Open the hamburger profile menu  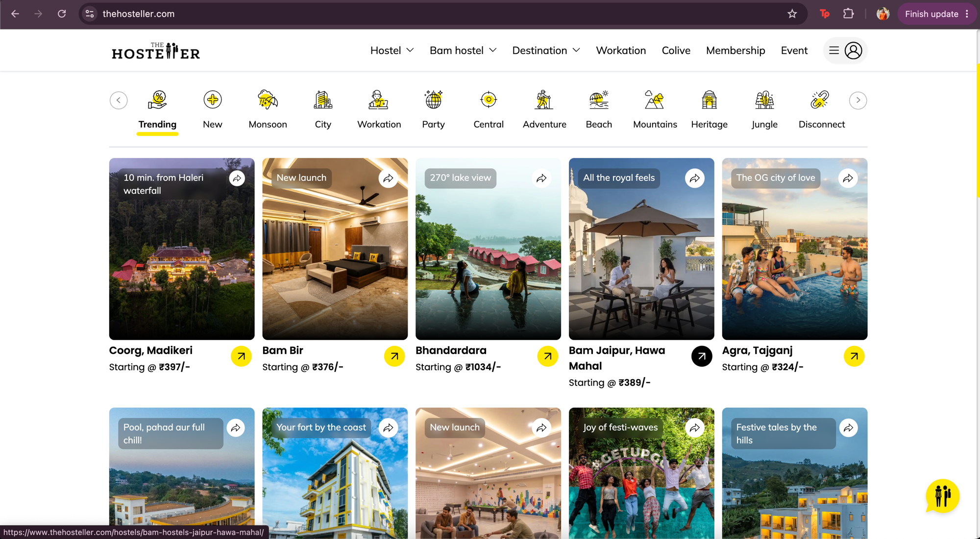[x=845, y=50]
